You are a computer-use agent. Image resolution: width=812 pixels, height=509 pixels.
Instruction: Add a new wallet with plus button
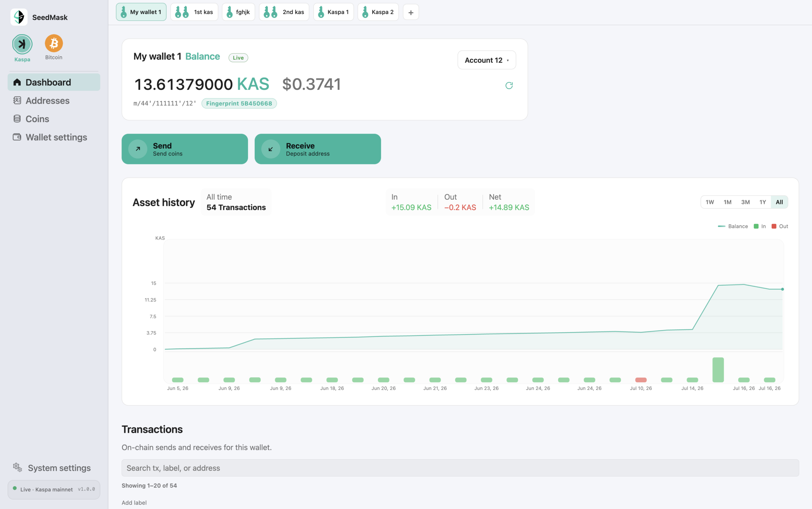410,12
